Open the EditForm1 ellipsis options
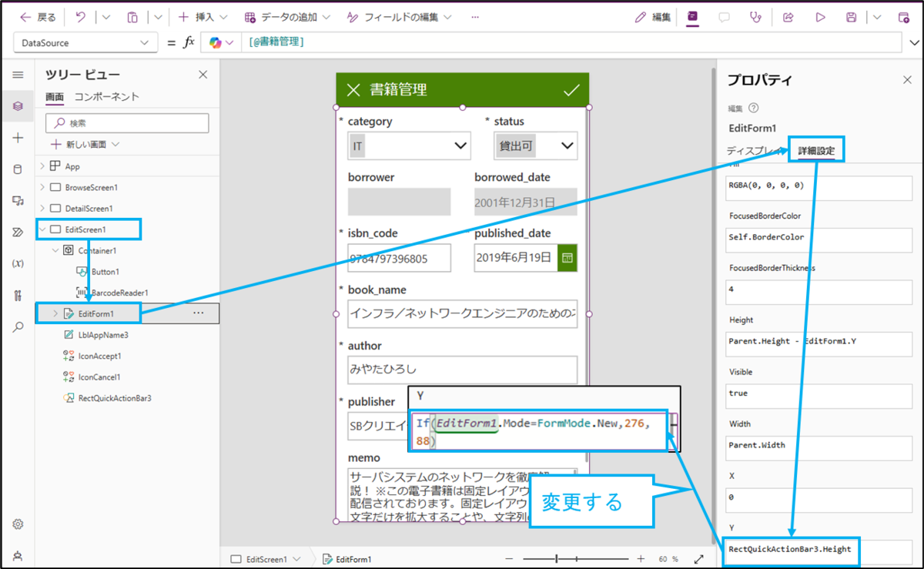Viewport: 924px width, 569px height. click(x=199, y=313)
